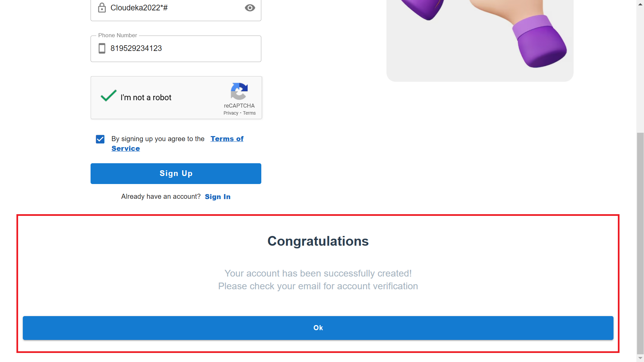Click the phone icon in Phone Number field

click(102, 48)
